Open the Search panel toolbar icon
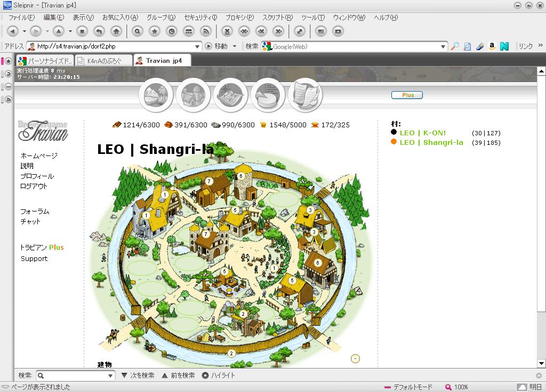 tap(138, 31)
